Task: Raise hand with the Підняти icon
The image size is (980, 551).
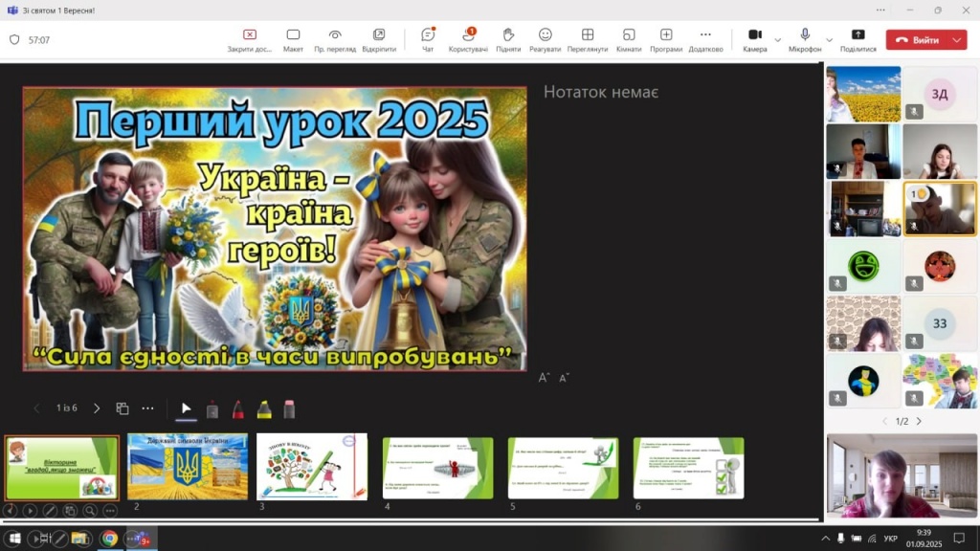Action: pyautogui.click(x=508, y=39)
